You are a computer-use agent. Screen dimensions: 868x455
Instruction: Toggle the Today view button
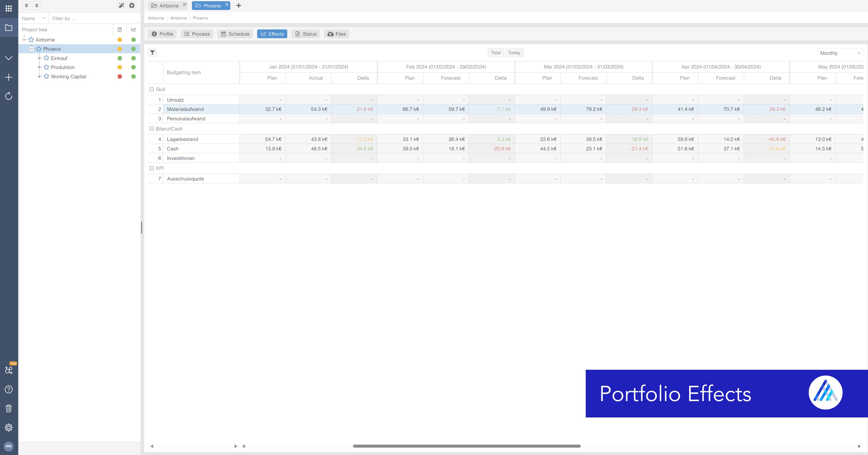(514, 53)
